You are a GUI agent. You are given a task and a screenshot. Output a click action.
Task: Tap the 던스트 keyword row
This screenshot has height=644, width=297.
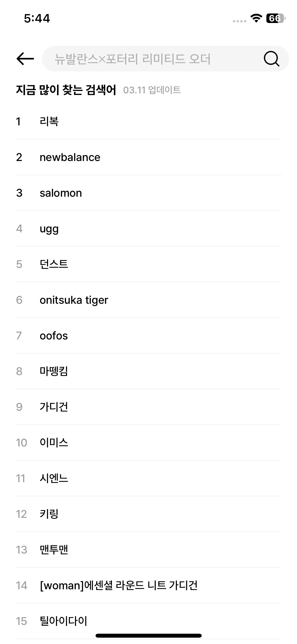coord(148,264)
